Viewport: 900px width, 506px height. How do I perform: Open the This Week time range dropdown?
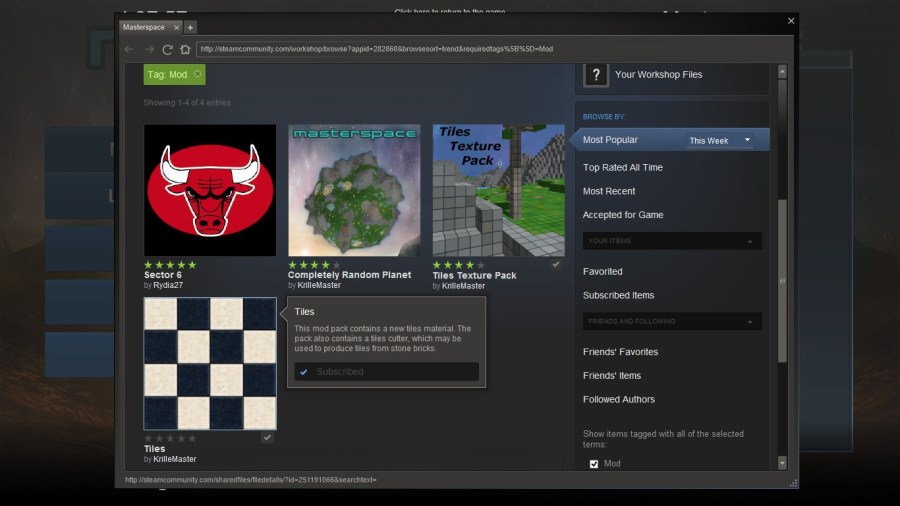[719, 141]
